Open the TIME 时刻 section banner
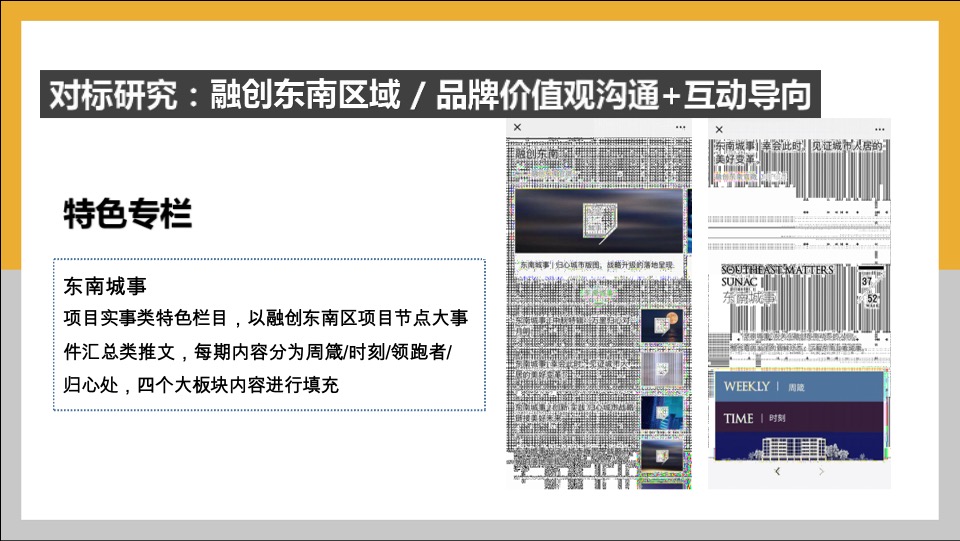 (799, 418)
